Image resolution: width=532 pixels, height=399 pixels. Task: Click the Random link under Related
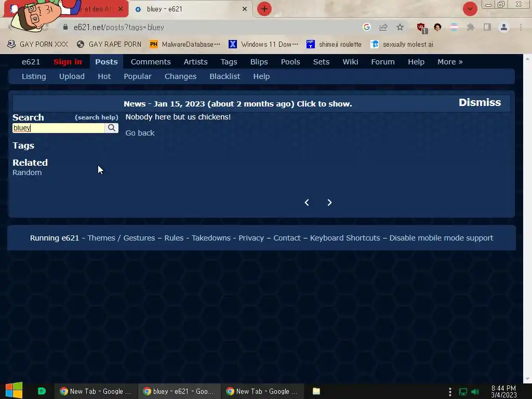point(27,172)
